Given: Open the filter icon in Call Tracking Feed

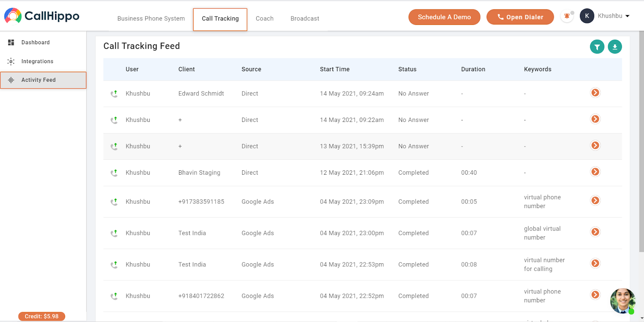Looking at the screenshot, I should (597, 47).
